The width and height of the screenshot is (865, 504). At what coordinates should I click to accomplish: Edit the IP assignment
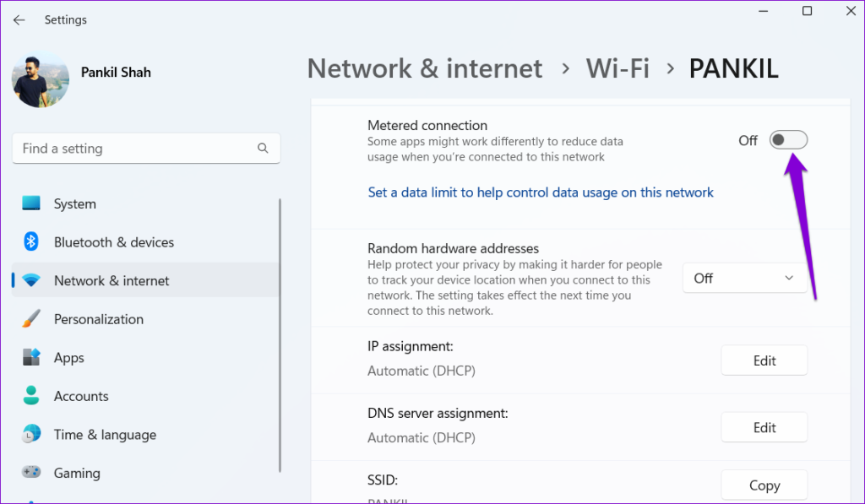(764, 360)
